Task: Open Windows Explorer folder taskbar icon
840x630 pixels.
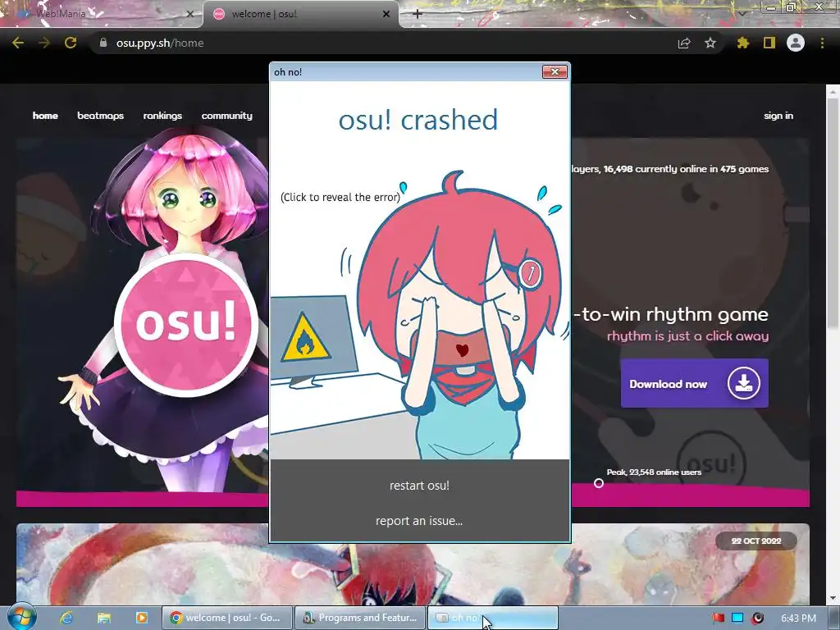Action: [x=104, y=618]
